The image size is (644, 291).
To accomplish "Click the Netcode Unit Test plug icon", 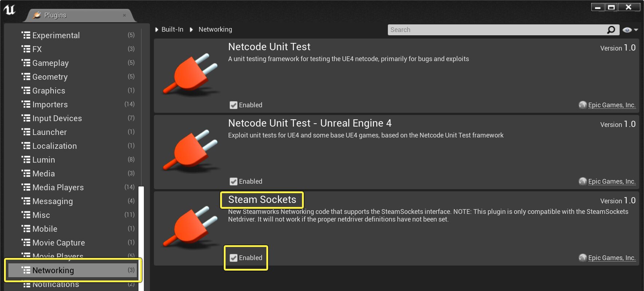I will point(189,75).
